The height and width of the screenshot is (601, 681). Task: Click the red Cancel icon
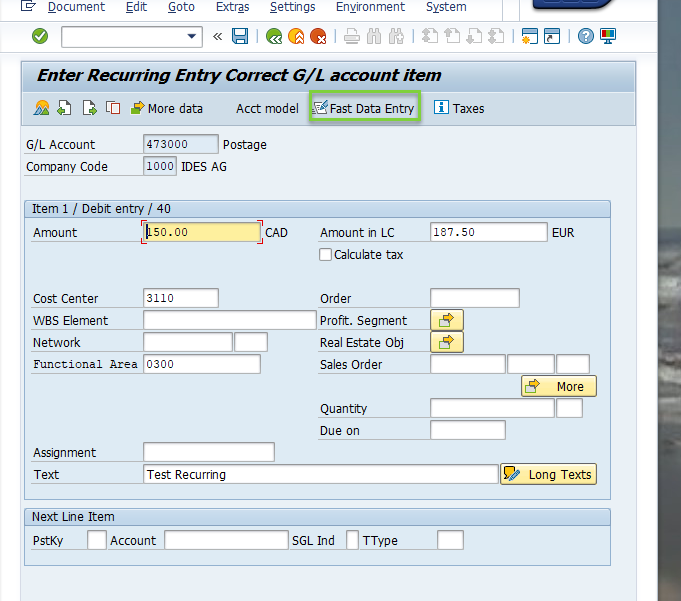(x=318, y=37)
